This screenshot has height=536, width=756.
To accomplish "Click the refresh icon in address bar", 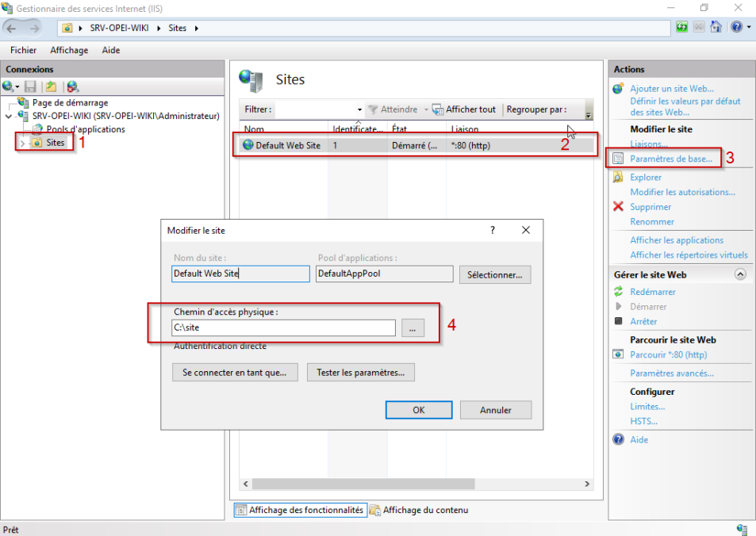I will pyautogui.click(x=681, y=27).
